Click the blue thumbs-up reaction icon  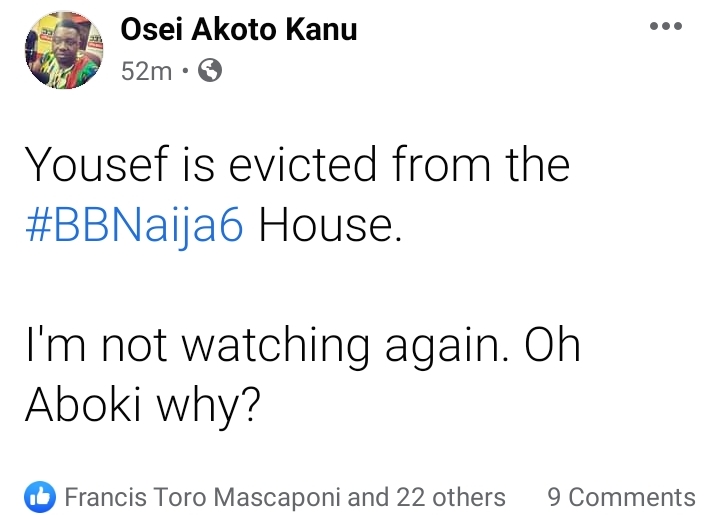click(41, 497)
